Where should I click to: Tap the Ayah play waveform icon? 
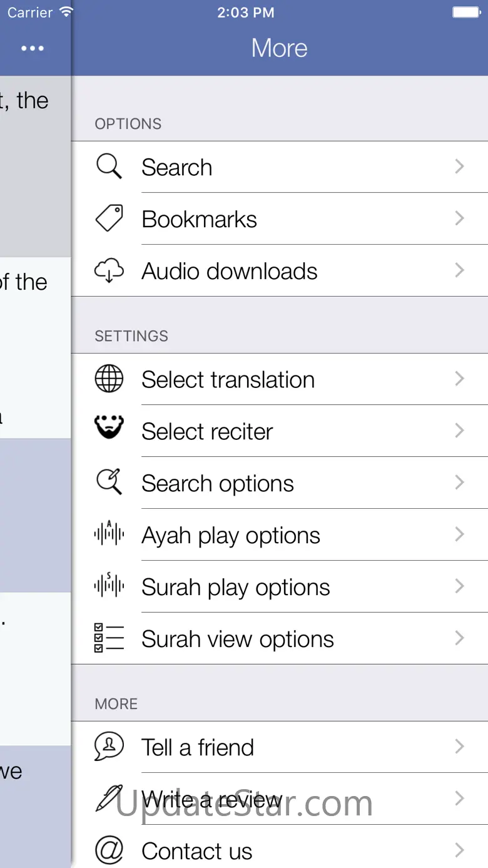109,534
